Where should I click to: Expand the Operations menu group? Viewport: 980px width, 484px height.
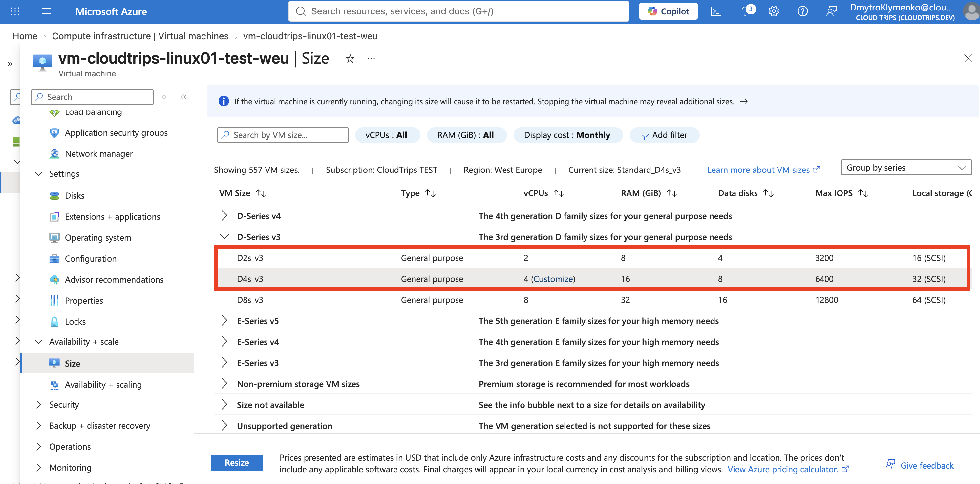39,446
